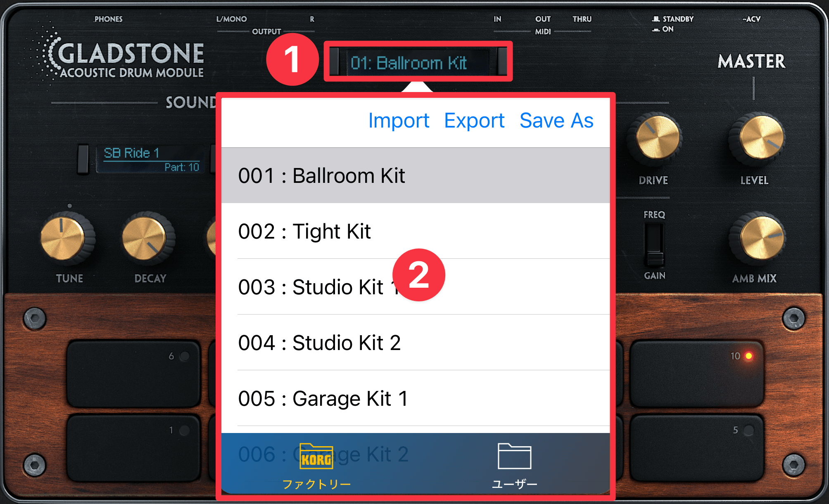Select 002 : Tight Kit from list
The height and width of the screenshot is (504, 829).
(x=416, y=231)
